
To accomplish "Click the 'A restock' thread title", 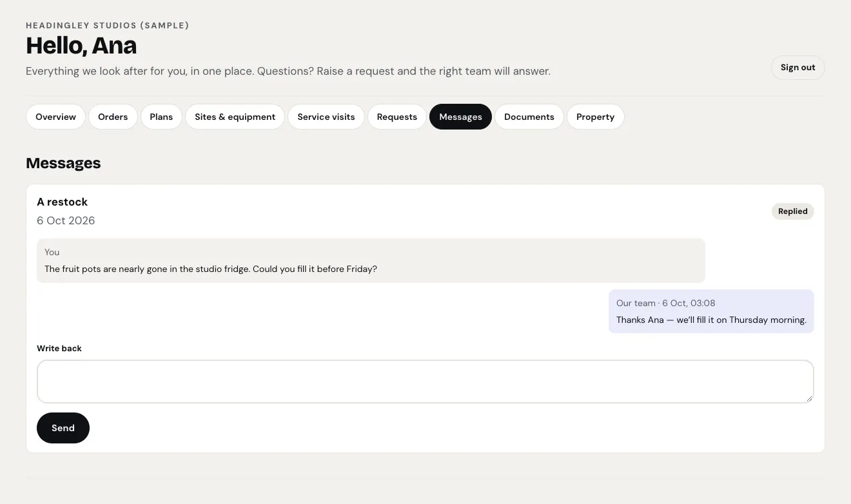I will pos(62,202).
